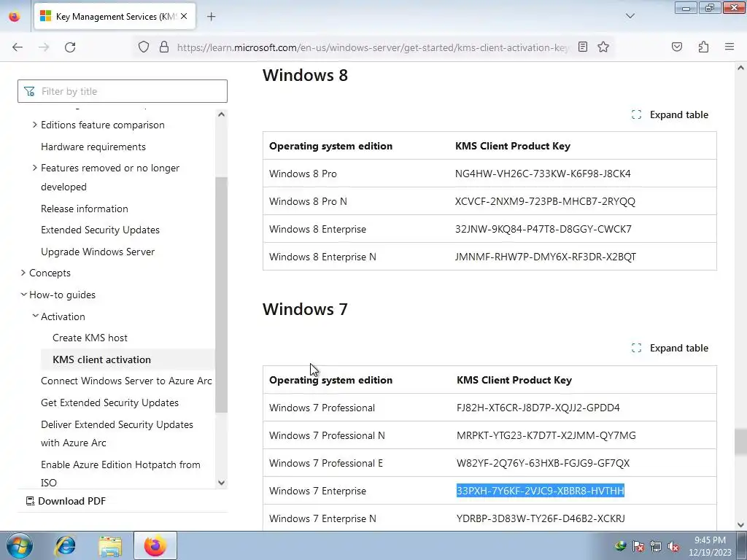Open Hardware requirements article
This screenshot has width=747, height=560.
[93, 147]
